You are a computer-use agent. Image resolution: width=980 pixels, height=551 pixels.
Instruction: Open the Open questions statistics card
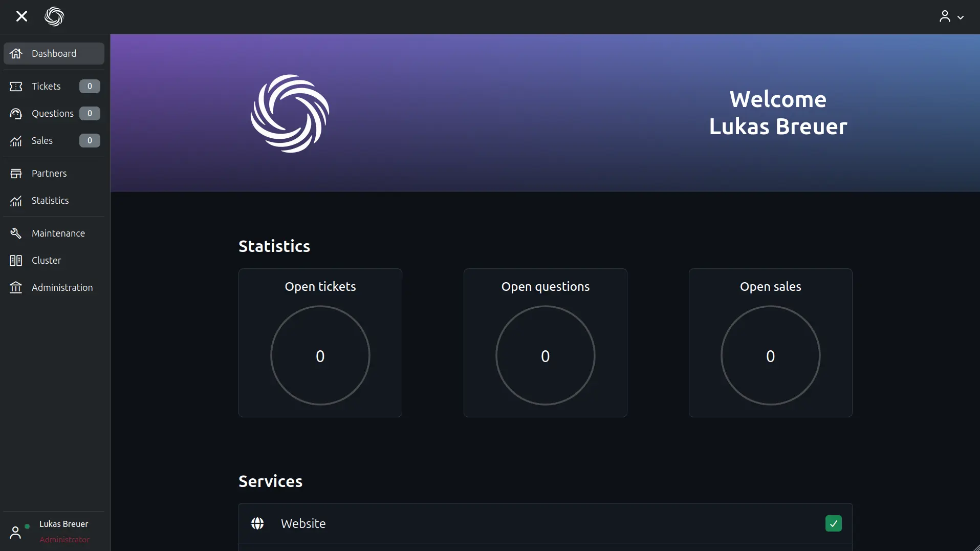pos(545,343)
